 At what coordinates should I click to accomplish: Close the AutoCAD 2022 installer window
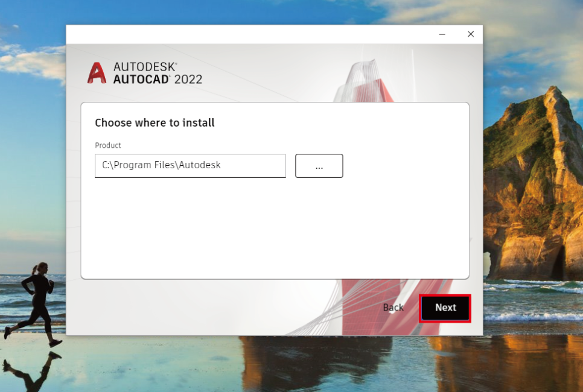pos(471,34)
